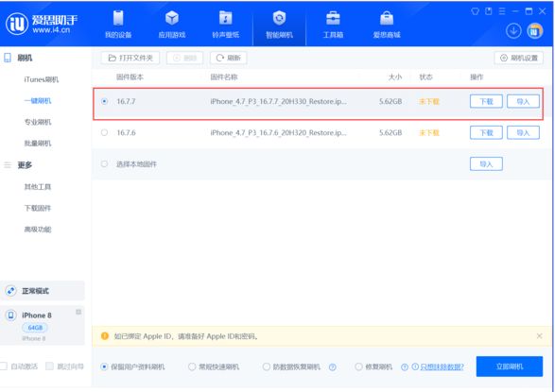Screen dimensions: 555x392
Task: Click iPhone_4.7_P3_16.7.7_20H330 firmware name
Action: tap(278, 101)
